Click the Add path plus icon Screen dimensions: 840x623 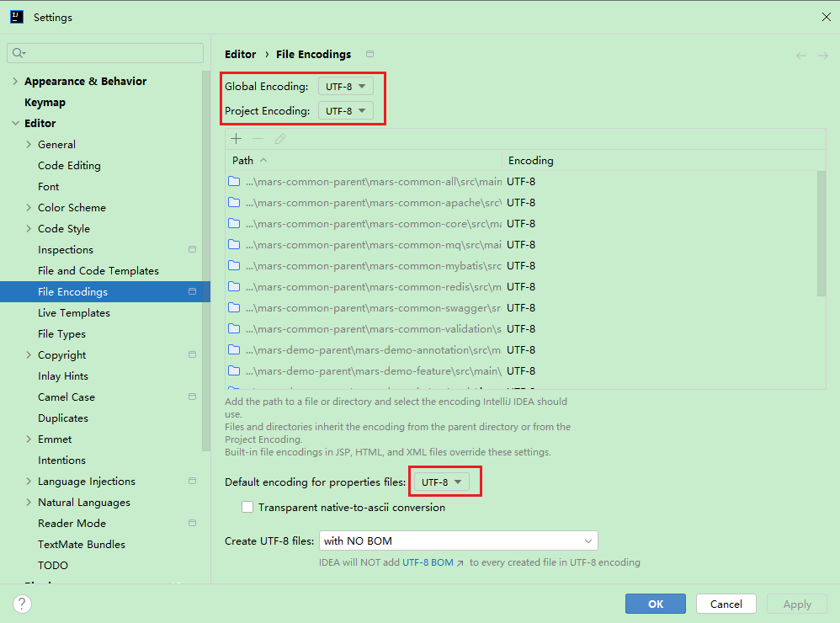[237, 139]
